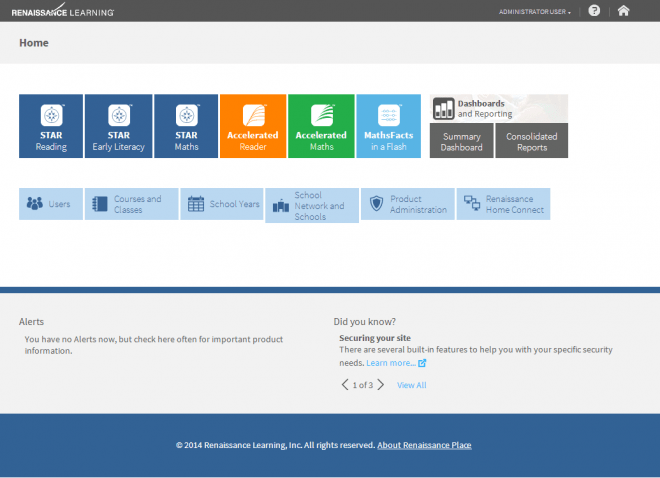
Task: Open the Accelerated Maths green tile
Action: coord(321,126)
